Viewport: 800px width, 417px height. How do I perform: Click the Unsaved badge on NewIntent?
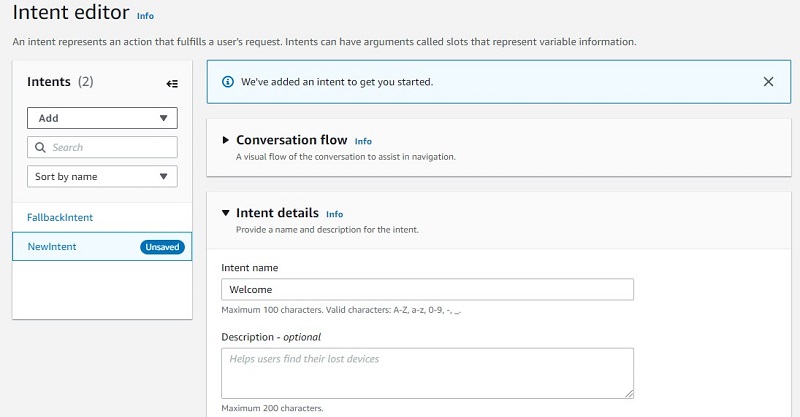pyautogui.click(x=162, y=247)
